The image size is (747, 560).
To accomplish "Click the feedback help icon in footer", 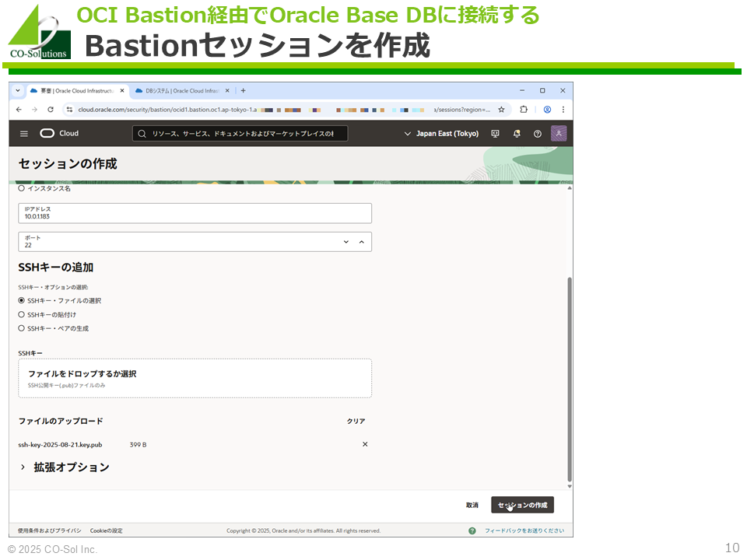I will point(472,530).
